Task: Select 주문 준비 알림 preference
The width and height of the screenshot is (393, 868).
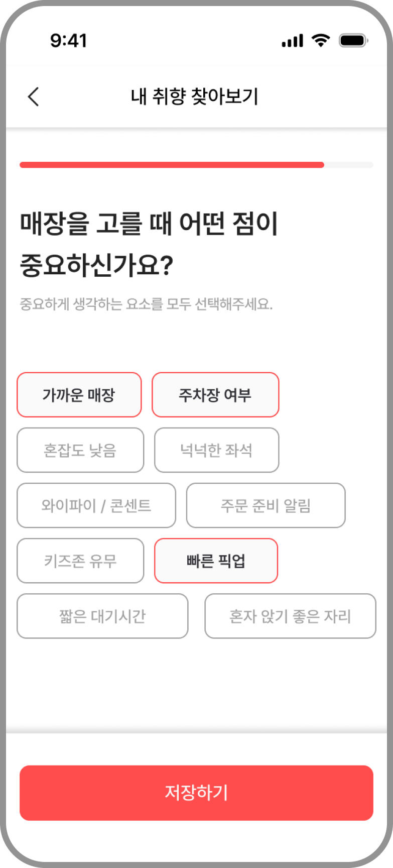Action: point(266,505)
